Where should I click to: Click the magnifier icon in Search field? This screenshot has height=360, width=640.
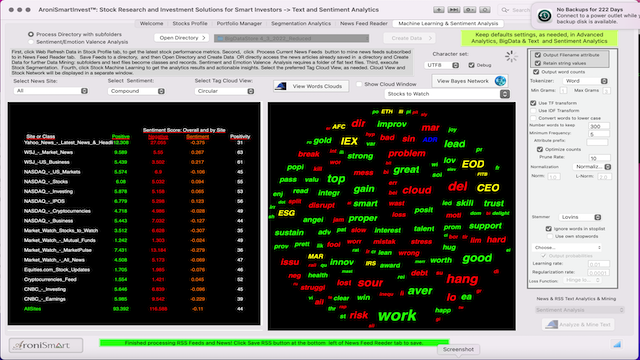(505, 10)
